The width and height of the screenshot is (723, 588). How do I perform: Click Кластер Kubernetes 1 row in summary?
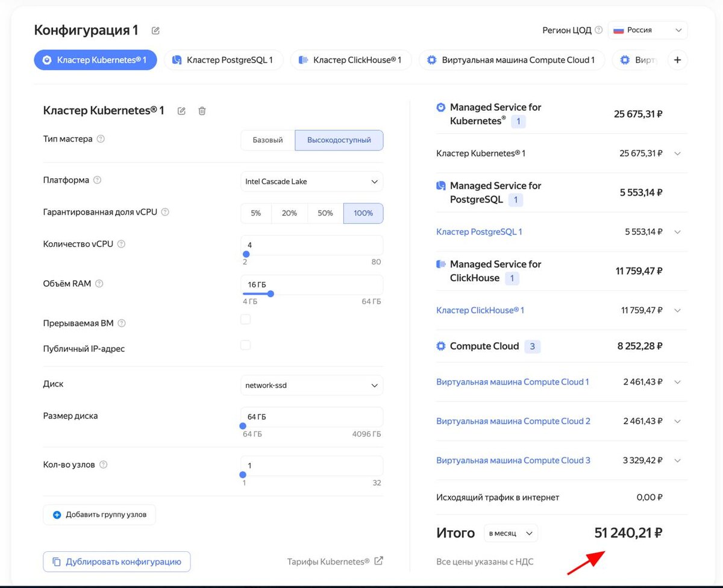click(562, 154)
